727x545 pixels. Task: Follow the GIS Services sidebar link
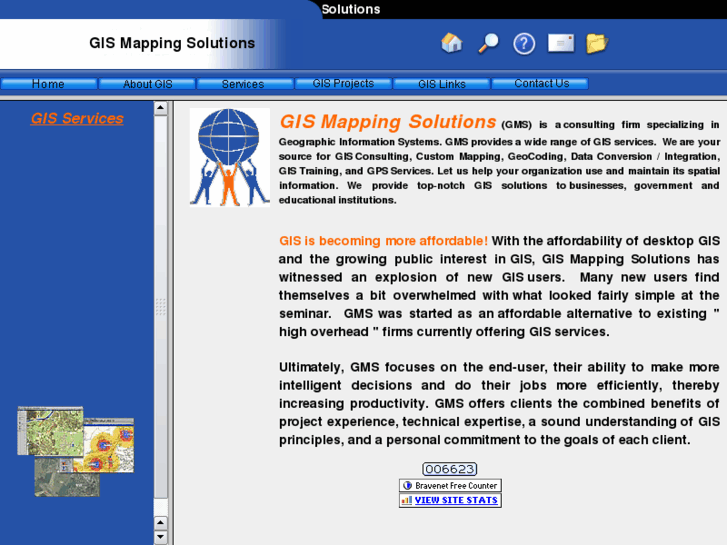pos(77,118)
